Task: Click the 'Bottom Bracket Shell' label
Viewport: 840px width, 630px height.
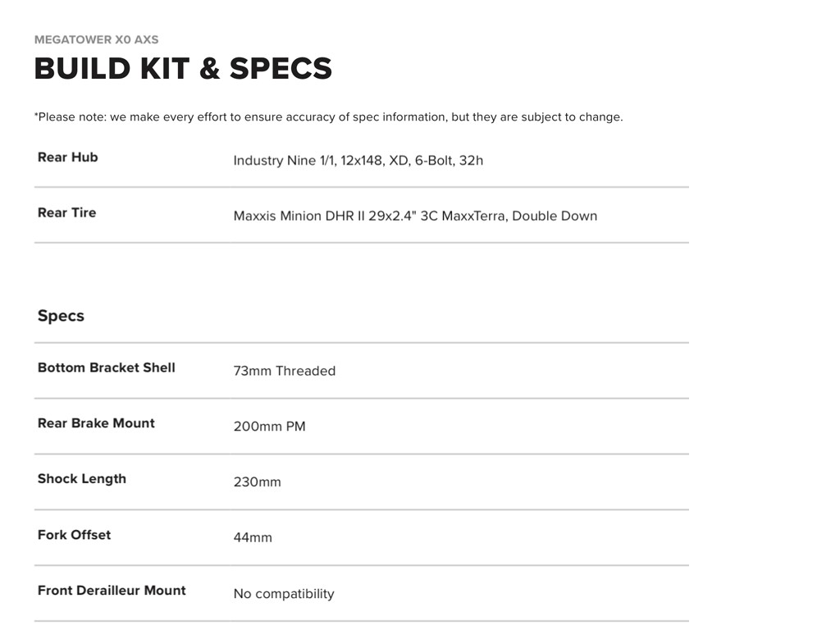Action: (x=106, y=367)
